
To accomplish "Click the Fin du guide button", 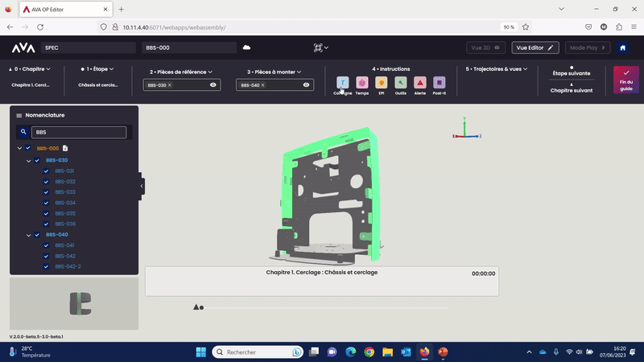I will (626, 80).
